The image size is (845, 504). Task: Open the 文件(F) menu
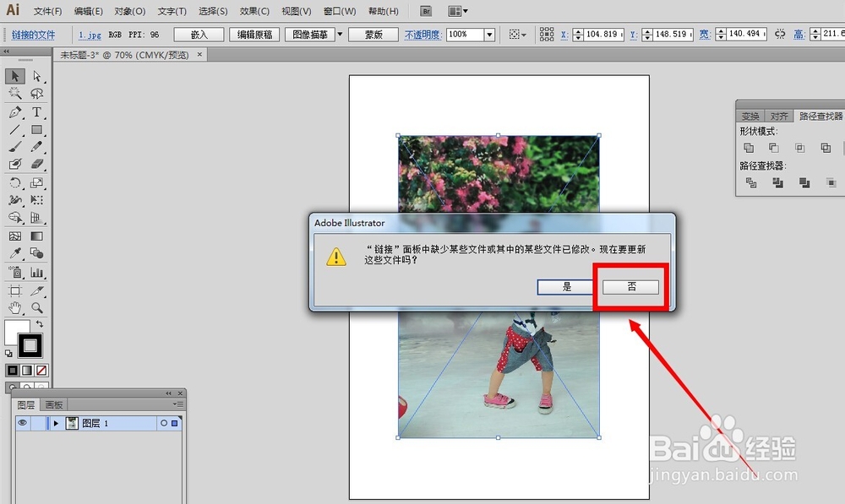click(x=47, y=11)
